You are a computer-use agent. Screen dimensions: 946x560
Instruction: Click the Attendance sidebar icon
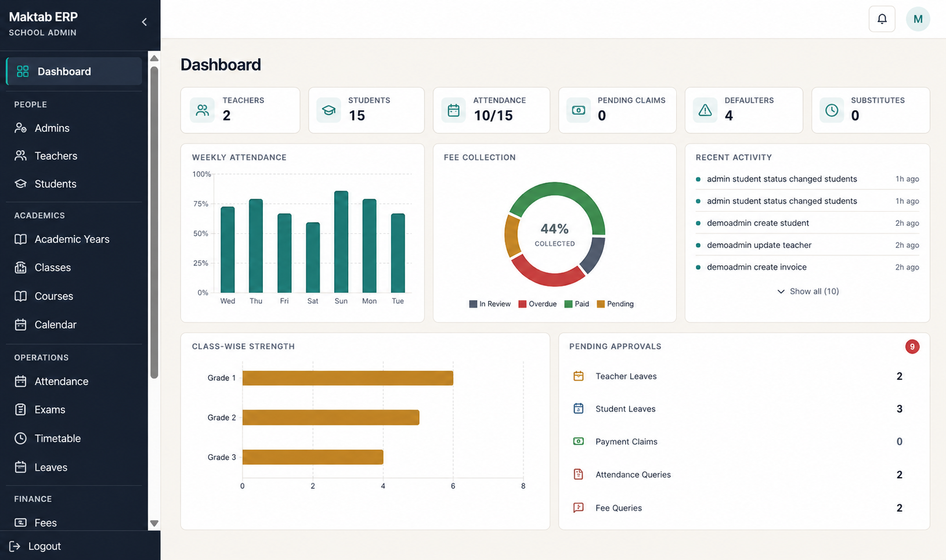21,381
